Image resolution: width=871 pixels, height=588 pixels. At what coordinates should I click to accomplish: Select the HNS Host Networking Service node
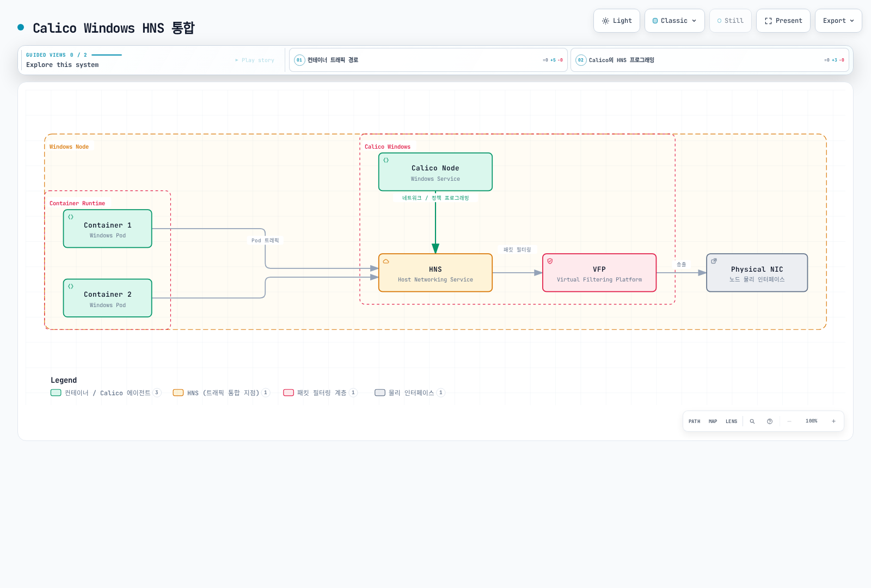tap(436, 273)
